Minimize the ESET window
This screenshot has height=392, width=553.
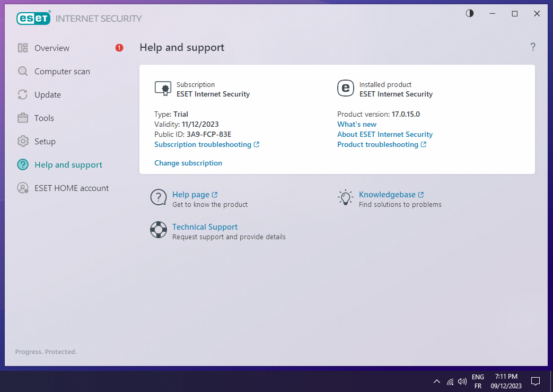coord(493,13)
